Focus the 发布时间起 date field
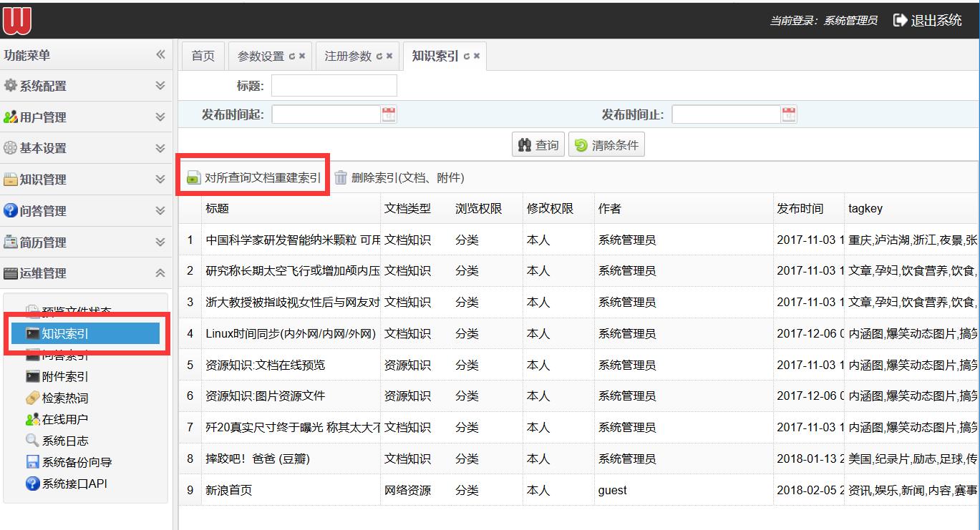Screen dimensions: 980x530 (326, 114)
